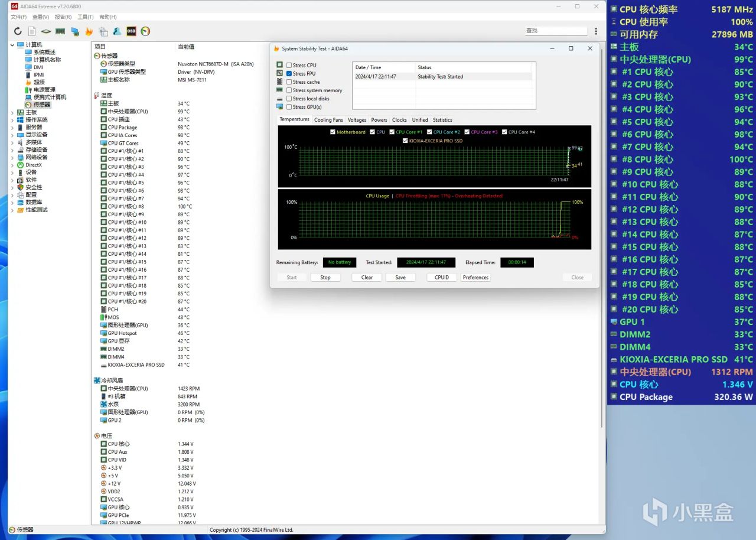This screenshot has width=756, height=540.
Task: Click the Refresh toolbar icon
Action: (18, 31)
